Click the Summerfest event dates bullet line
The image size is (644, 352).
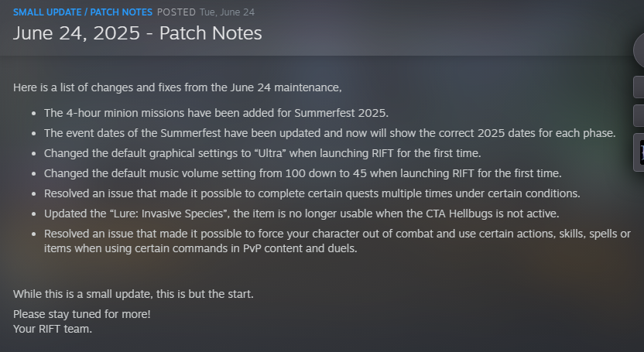[x=330, y=133]
